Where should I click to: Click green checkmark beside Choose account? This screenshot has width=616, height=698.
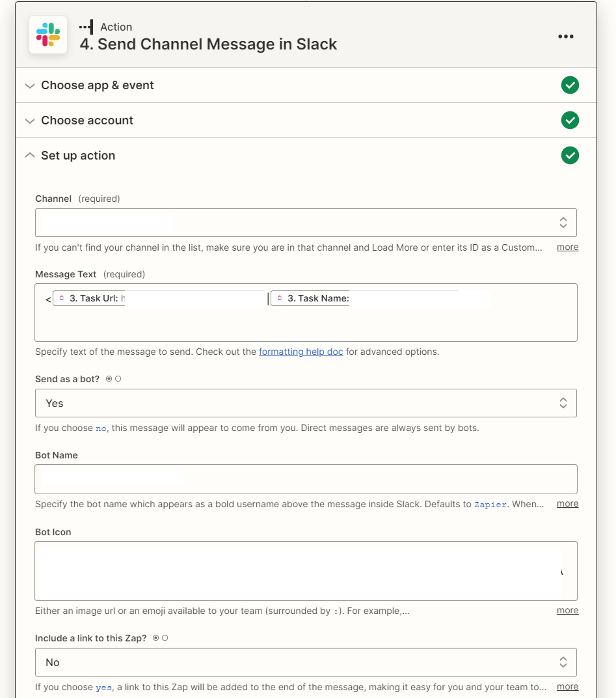[x=570, y=120]
